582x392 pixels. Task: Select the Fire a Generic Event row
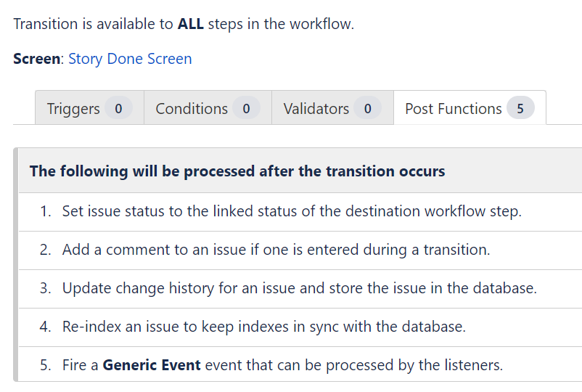point(300,364)
